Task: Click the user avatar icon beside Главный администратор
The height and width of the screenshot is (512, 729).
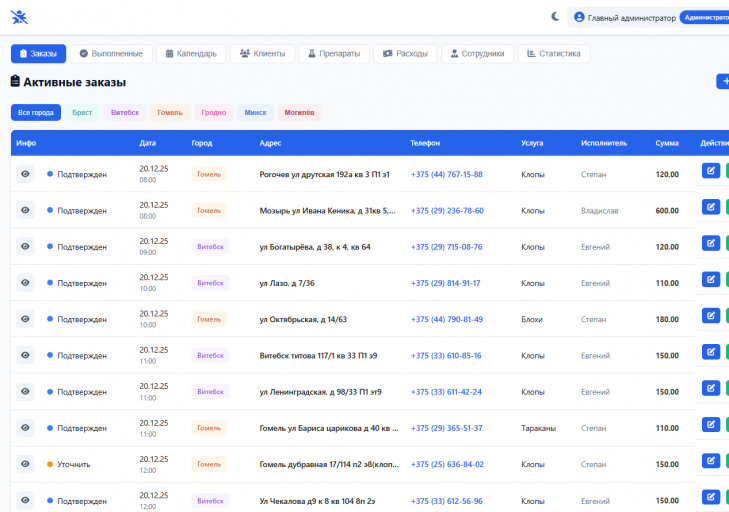Action: (579, 17)
